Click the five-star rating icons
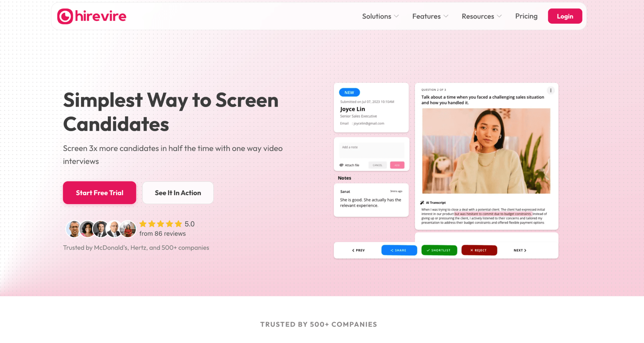This screenshot has width=644, height=343. (x=160, y=224)
